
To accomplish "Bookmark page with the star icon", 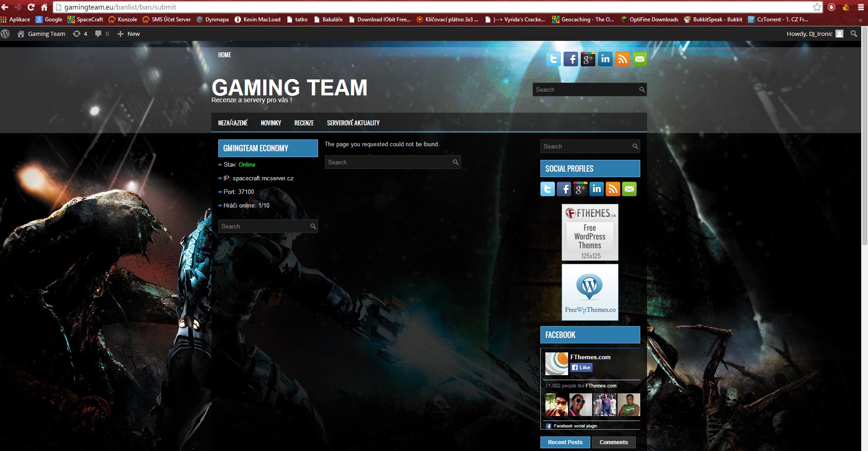I will (817, 7).
